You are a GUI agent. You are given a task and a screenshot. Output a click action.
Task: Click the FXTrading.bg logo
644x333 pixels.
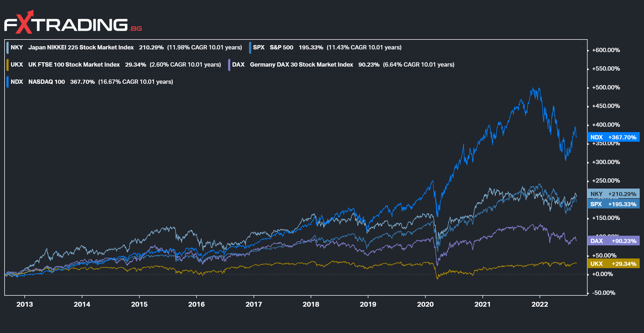(73, 22)
